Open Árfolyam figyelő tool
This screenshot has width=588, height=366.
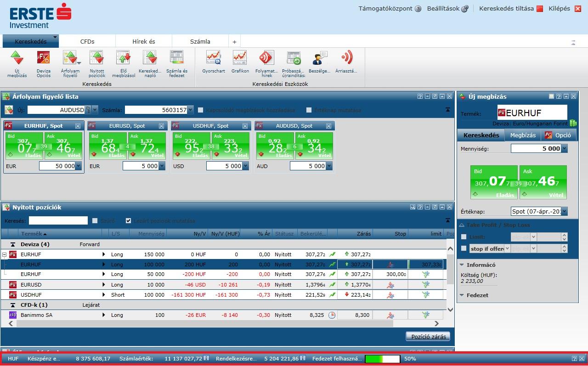[x=70, y=58]
